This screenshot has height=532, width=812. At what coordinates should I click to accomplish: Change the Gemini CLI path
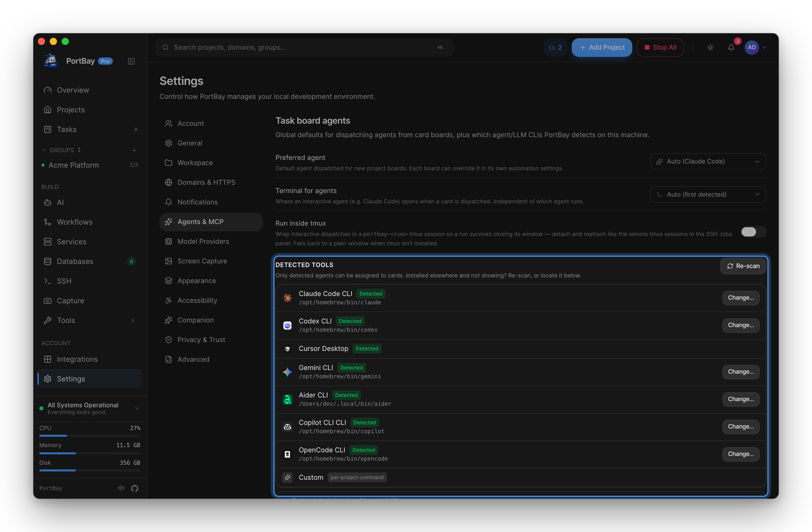click(741, 372)
